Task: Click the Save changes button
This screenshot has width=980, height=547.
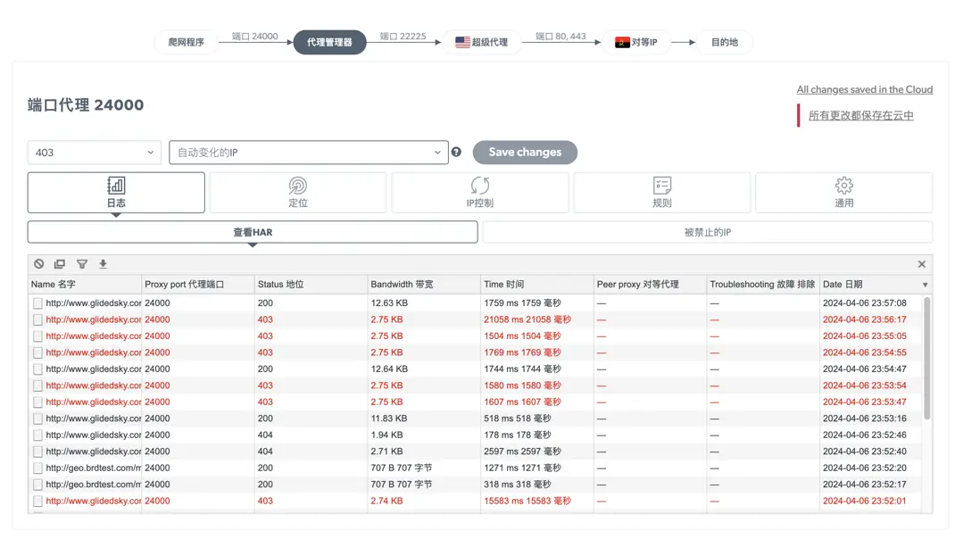Action: click(x=525, y=153)
